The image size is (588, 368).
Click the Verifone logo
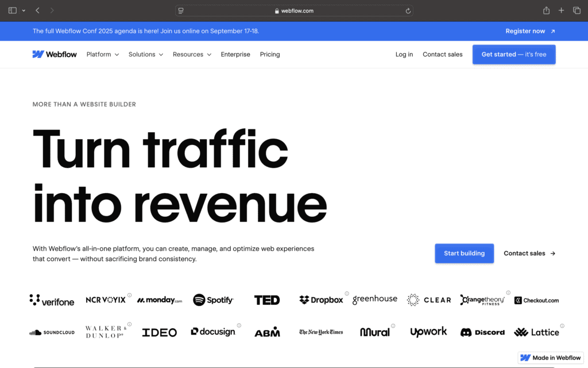(x=52, y=300)
